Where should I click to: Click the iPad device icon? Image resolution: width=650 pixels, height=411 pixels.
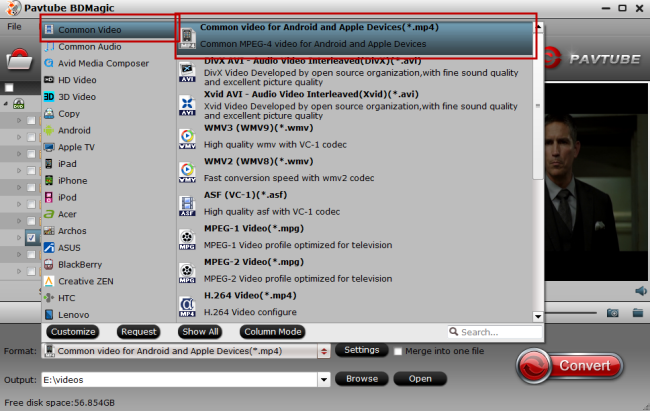point(49,164)
